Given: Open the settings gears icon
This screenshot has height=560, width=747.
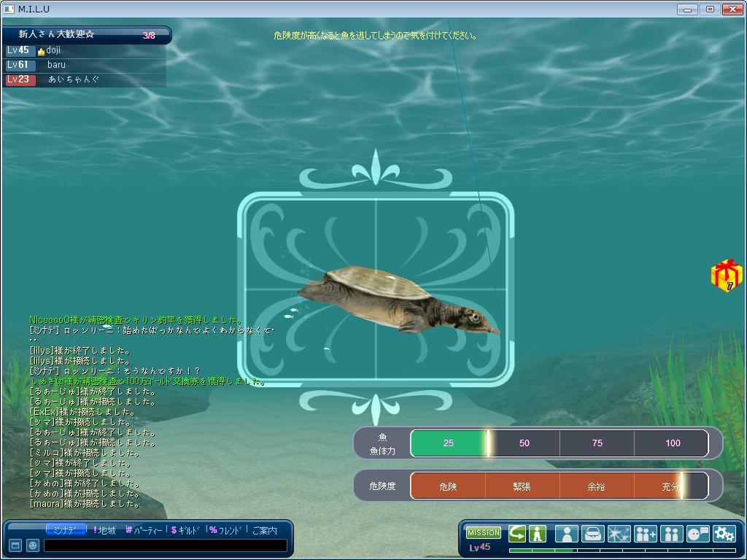Looking at the screenshot, I should [724, 534].
